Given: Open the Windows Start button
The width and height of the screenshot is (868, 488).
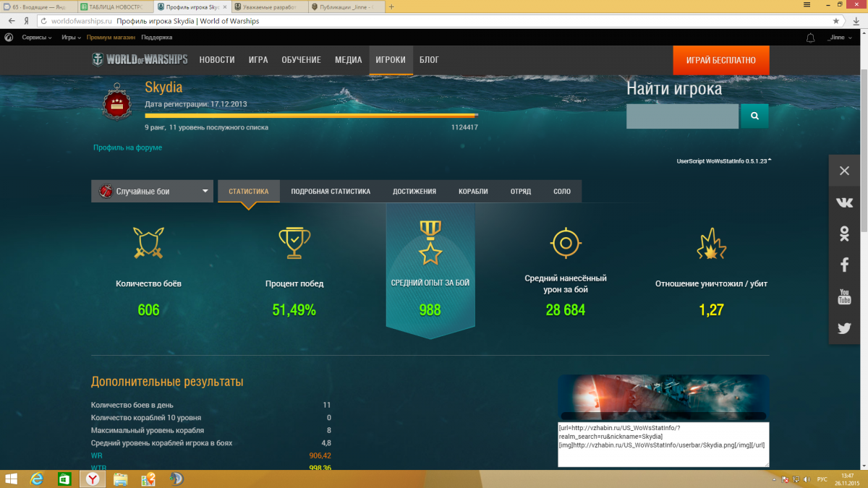Looking at the screenshot, I should [x=12, y=479].
